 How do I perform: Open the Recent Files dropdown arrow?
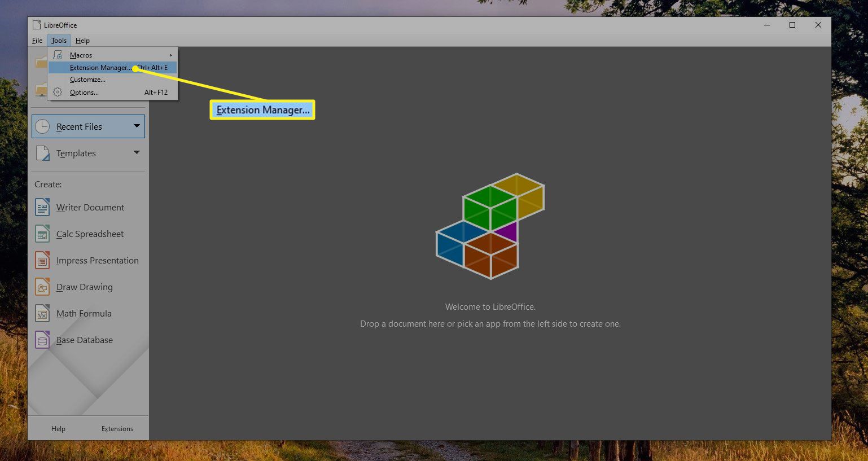pos(137,126)
